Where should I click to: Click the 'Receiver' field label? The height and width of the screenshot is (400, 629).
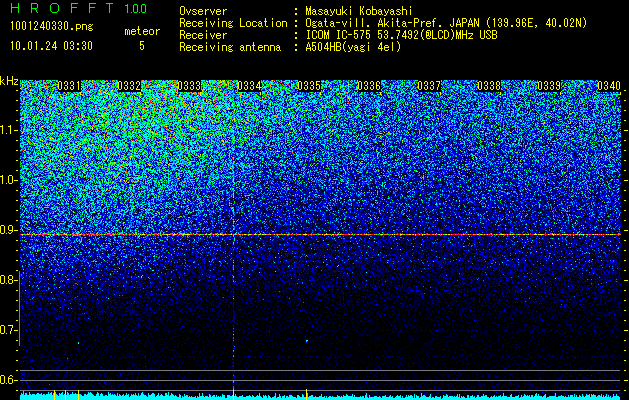click(x=203, y=35)
